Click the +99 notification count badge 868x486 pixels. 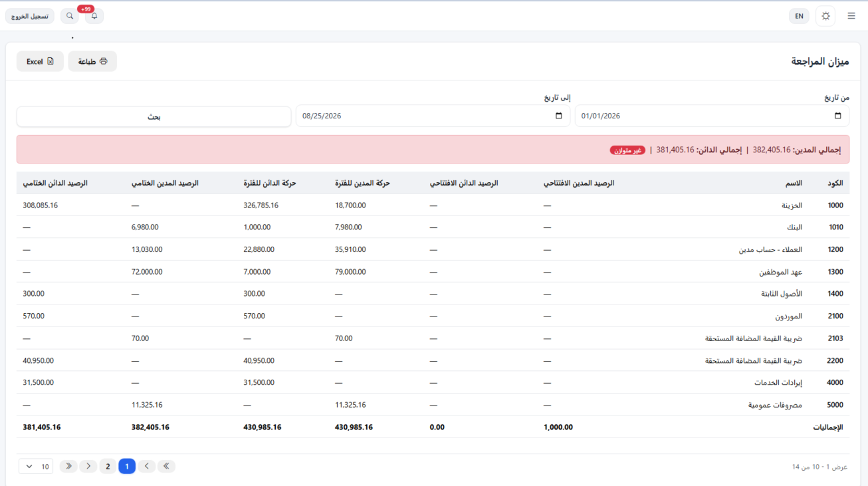(86, 9)
